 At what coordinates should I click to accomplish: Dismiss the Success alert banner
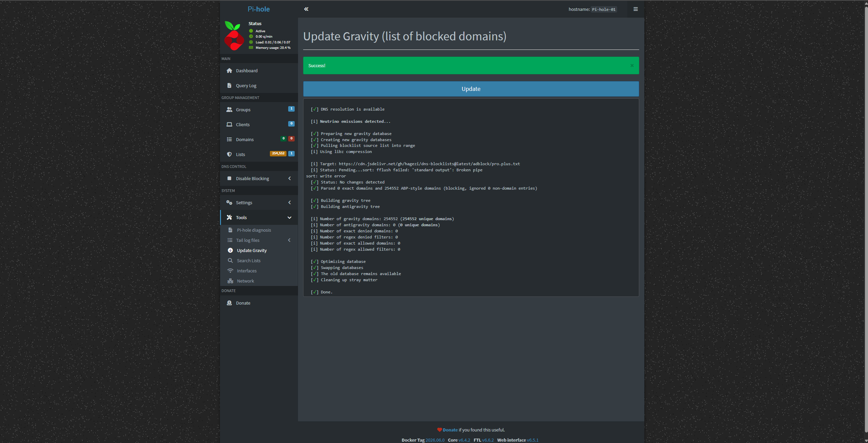coord(632,65)
